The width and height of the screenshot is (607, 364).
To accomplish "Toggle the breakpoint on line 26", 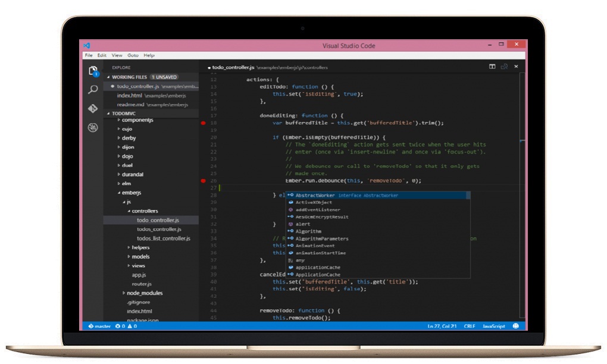I will click(x=203, y=180).
